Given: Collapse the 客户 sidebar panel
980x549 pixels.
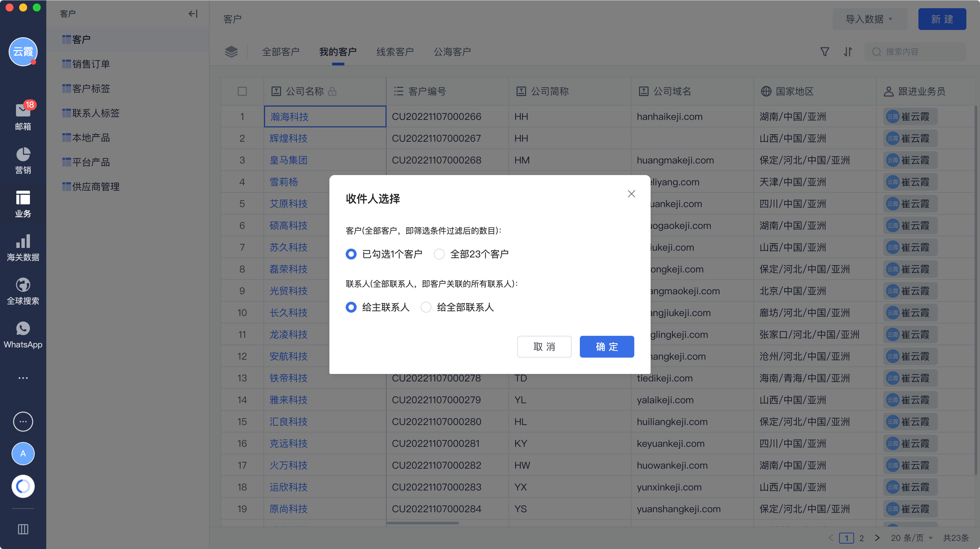Looking at the screenshot, I should click(x=193, y=14).
